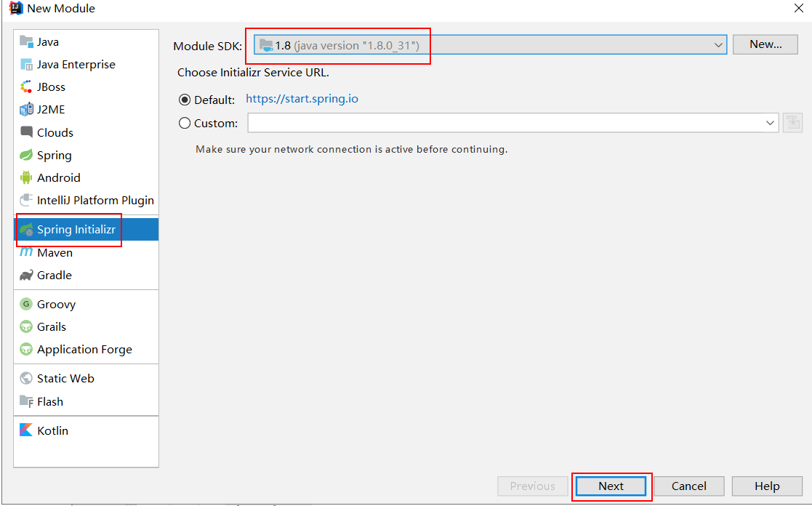Screen dimensions: 812x506
Task: Click the J2ME icon
Action: [x=26, y=109]
